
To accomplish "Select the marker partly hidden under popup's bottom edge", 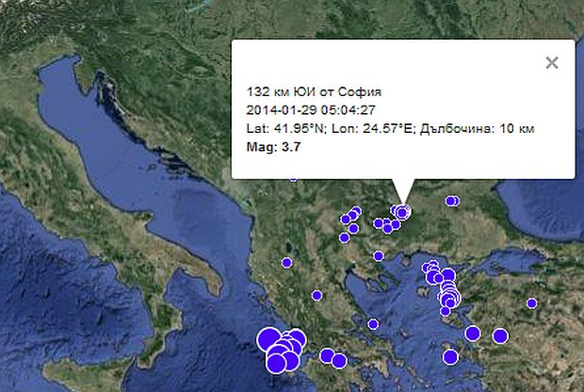I will 294,180.
